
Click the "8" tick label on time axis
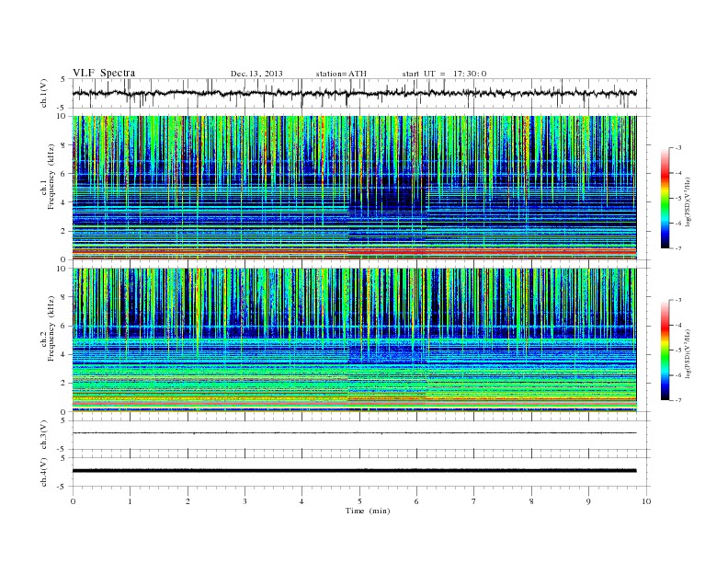click(531, 501)
